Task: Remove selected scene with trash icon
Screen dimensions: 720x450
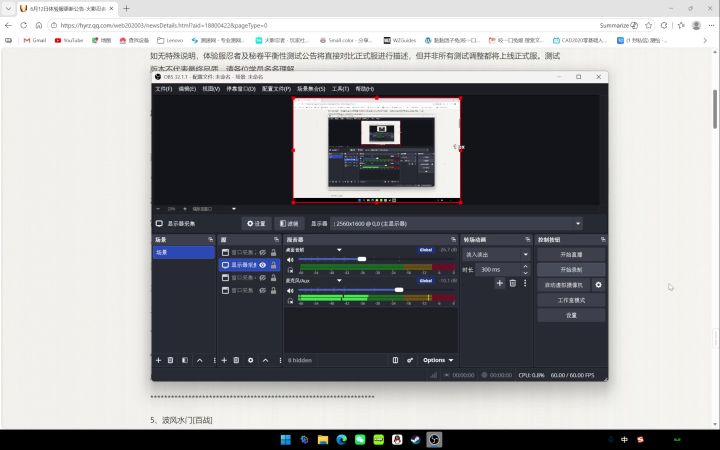Action: click(170, 360)
